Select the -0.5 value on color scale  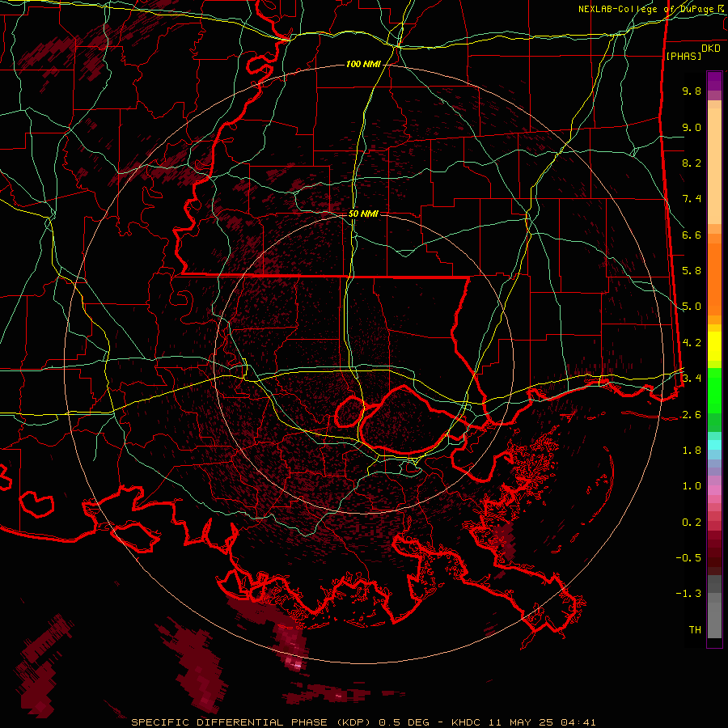(x=688, y=558)
